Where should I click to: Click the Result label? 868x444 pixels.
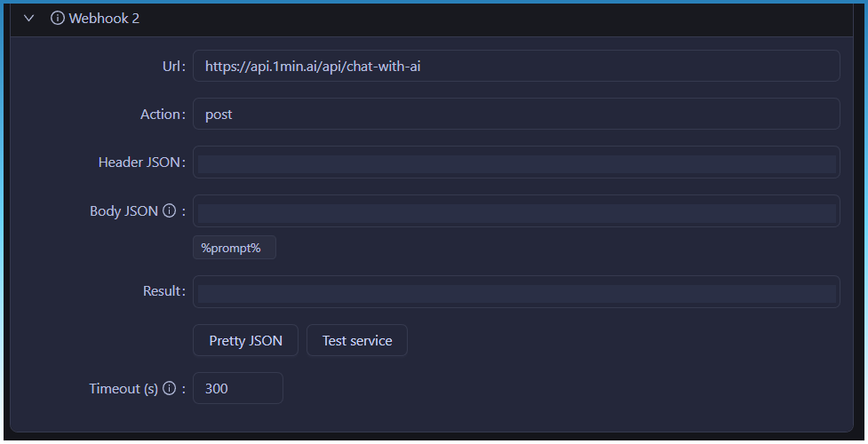(x=162, y=291)
